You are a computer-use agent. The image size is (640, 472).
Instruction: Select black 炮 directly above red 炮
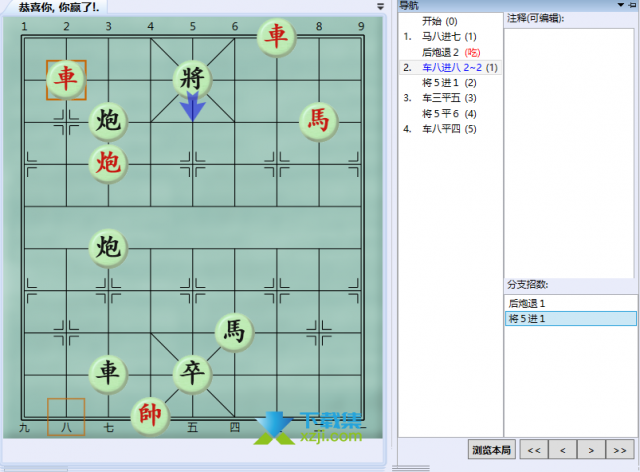[108, 122]
